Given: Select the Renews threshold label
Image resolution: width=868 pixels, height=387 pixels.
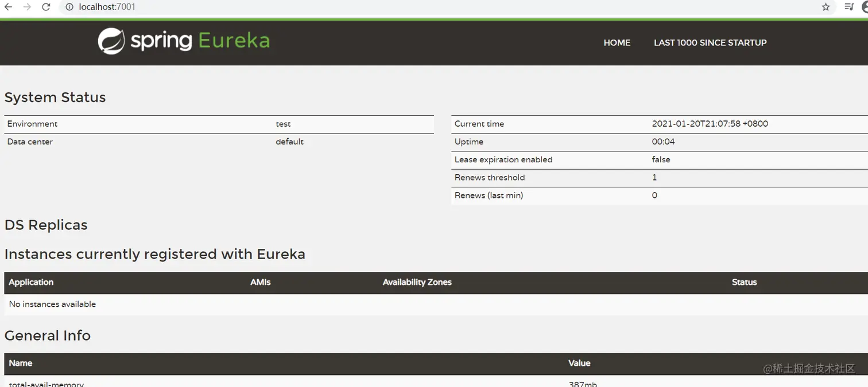Looking at the screenshot, I should click(490, 177).
